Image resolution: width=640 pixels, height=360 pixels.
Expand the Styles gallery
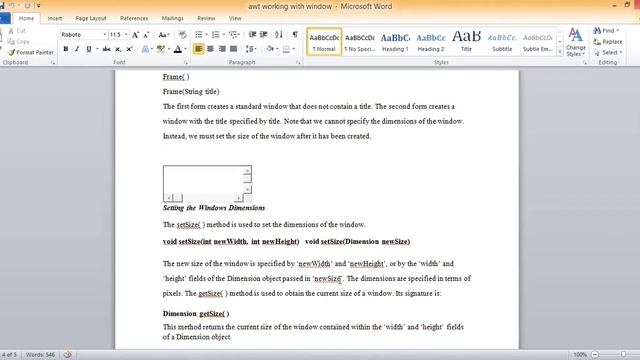560,51
